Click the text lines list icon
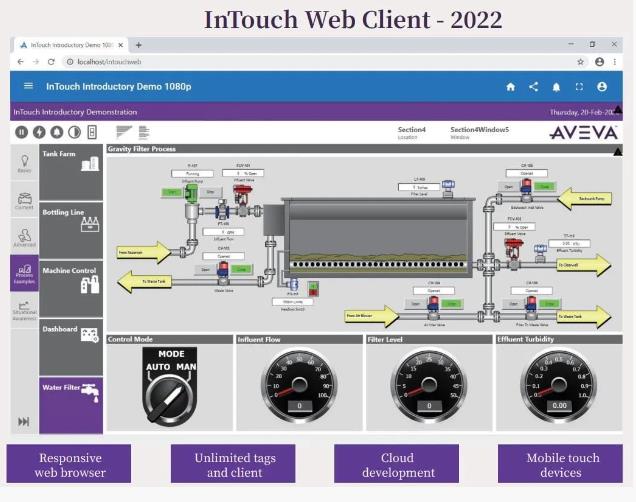 pyautogui.click(x=144, y=132)
